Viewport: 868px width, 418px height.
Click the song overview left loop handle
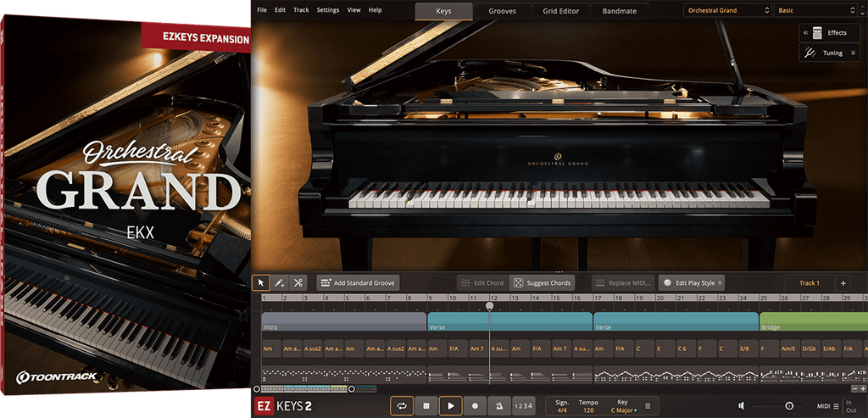coord(256,389)
